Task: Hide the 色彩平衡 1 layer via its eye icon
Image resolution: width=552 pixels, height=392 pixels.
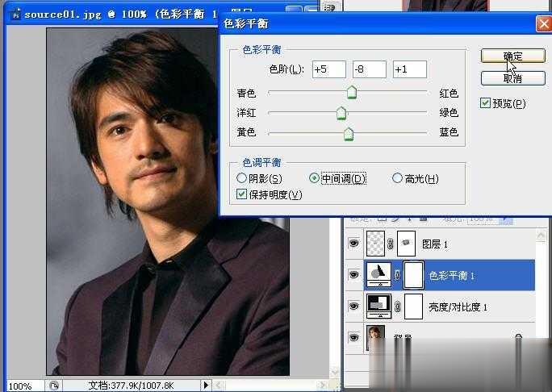Action: (354, 274)
